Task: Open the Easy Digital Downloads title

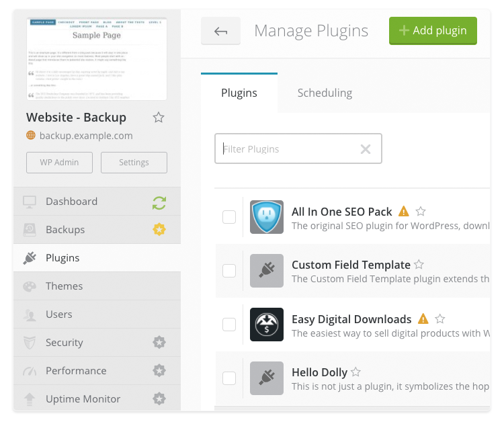Action: (351, 319)
